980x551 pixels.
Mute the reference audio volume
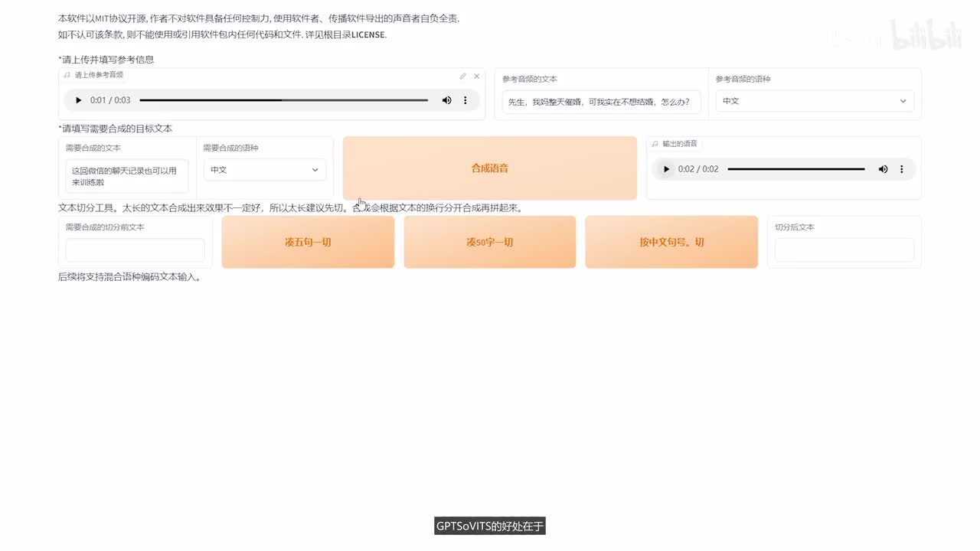[x=446, y=100]
